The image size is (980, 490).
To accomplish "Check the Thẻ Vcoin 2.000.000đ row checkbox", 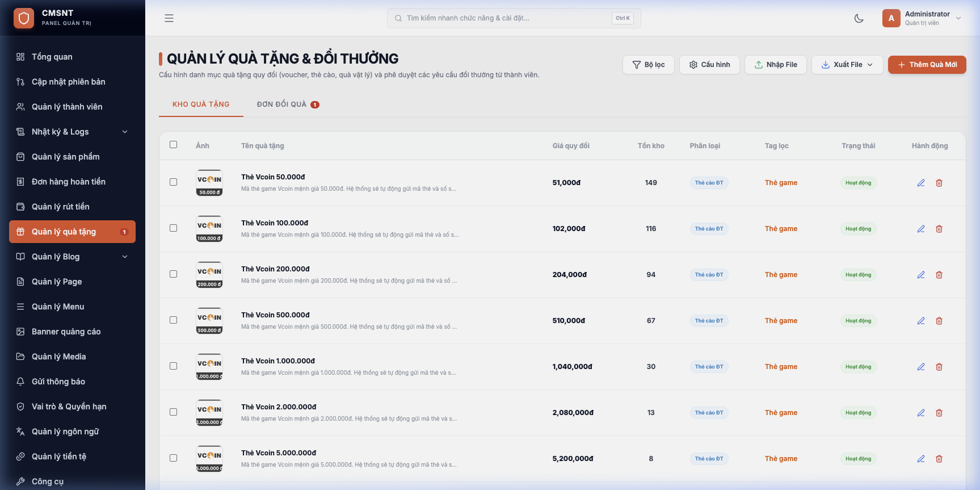I will [174, 412].
